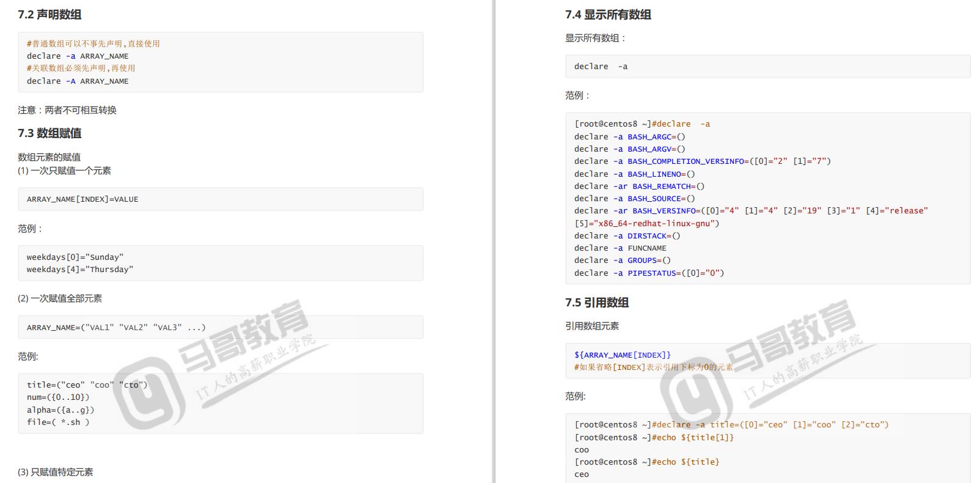Click the prompt line "[root@centos8 ~]#declare -a"
This screenshot has height=483, width=980.
642,124
